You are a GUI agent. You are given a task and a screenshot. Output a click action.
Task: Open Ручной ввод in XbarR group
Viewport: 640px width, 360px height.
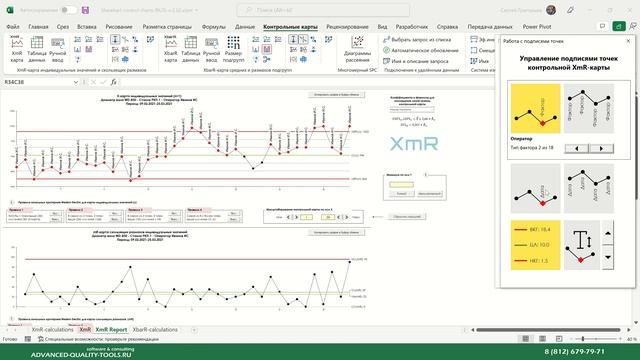click(x=211, y=49)
